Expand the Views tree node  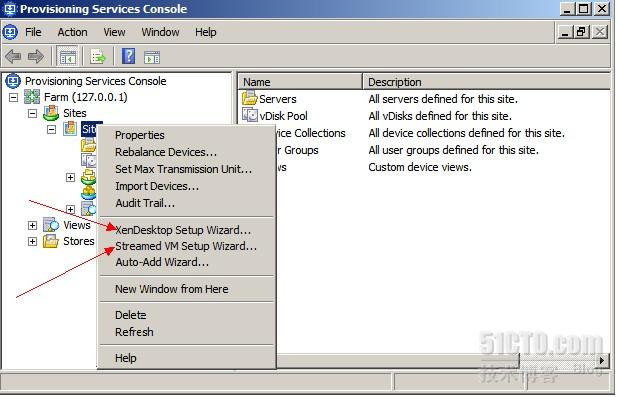(32, 225)
